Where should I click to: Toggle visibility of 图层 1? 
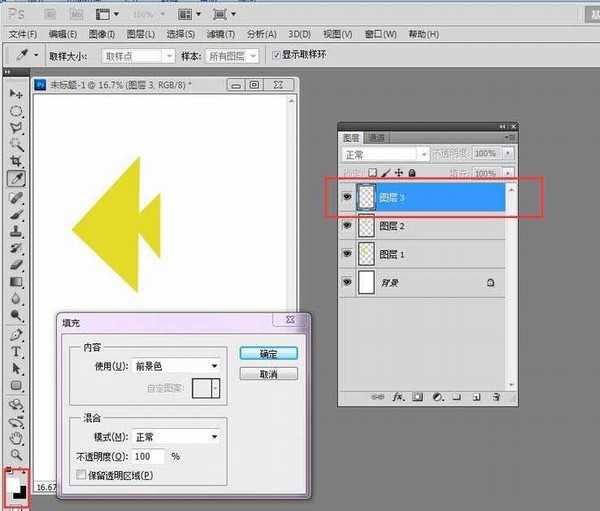347,255
